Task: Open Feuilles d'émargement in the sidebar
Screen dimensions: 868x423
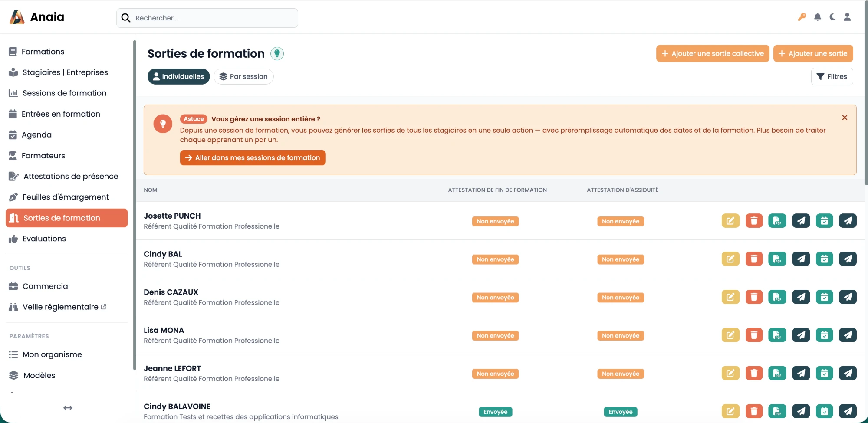Action: [66, 197]
